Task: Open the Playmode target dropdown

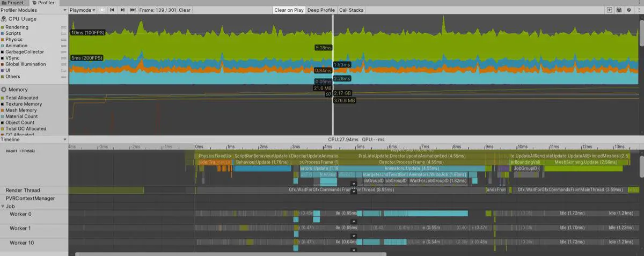Action: (x=83, y=10)
